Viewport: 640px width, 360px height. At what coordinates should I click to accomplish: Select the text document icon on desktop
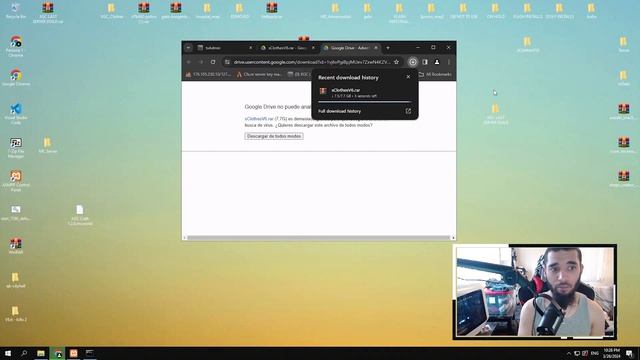click(x=80, y=215)
